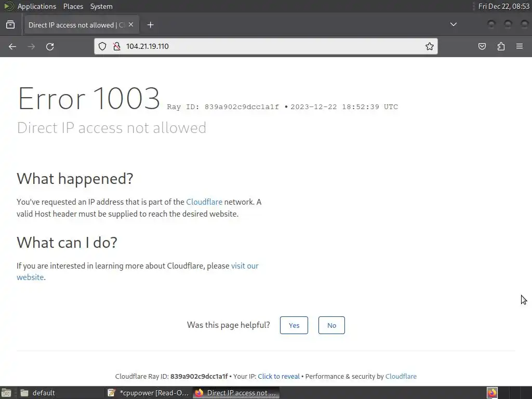Open Applications menu
The width and height of the screenshot is (532, 399).
[x=37, y=6]
